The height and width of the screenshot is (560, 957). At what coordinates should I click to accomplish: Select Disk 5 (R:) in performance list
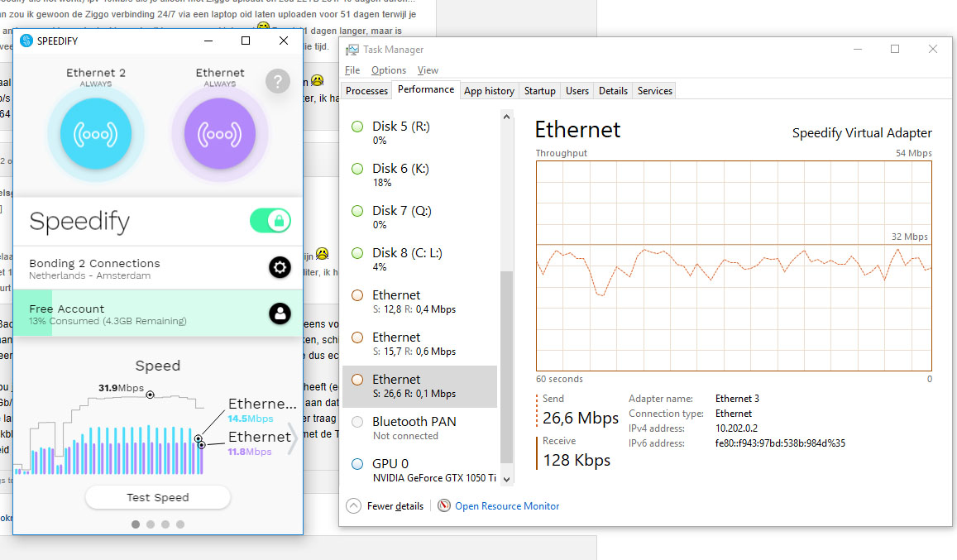click(420, 132)
